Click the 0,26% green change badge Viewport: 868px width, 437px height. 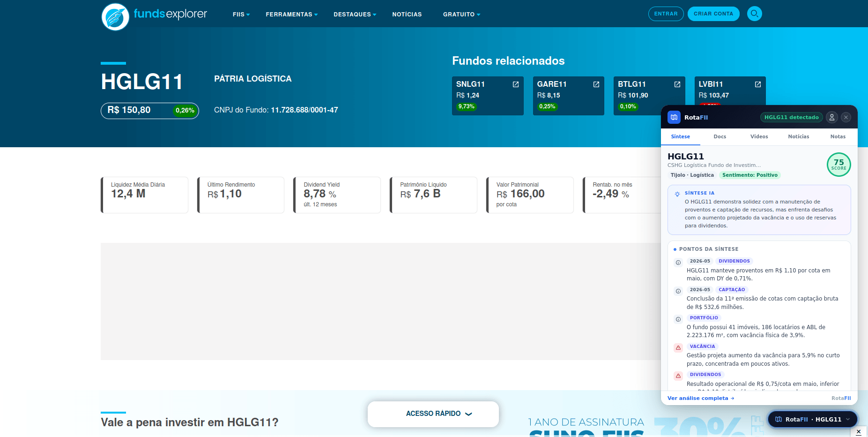coord(185,111)
